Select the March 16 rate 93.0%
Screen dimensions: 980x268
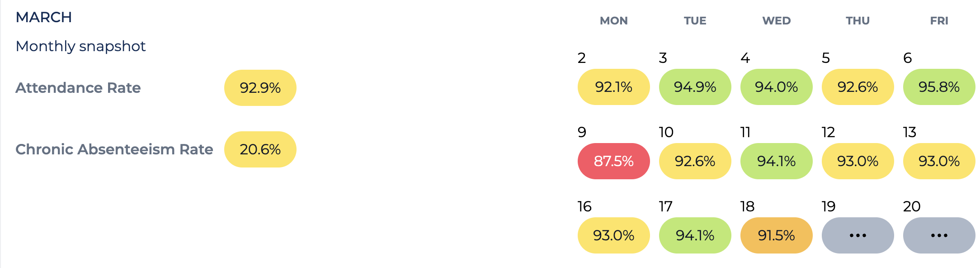tap(613, 235)
